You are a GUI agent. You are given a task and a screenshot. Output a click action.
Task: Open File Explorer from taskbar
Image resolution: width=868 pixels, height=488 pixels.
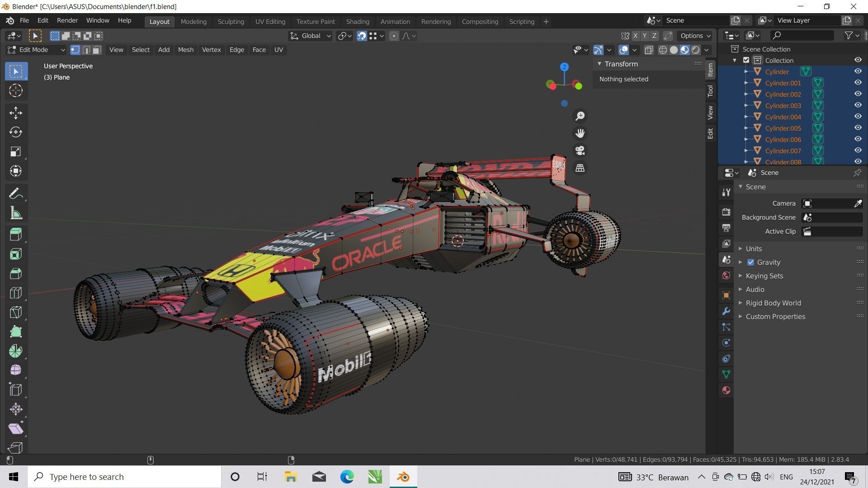click(x=291, y=477)
